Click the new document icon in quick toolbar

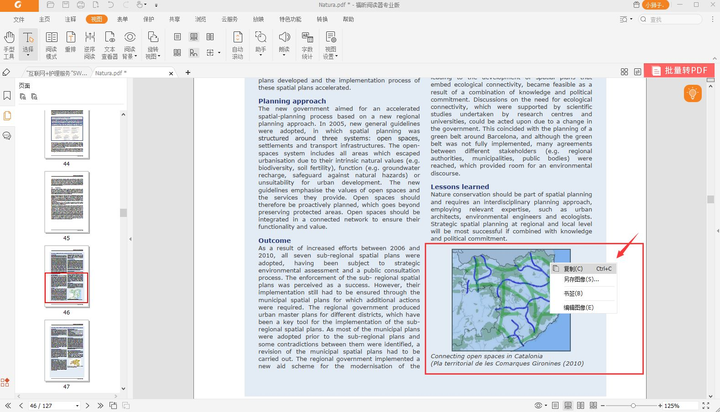pos(96,5)
